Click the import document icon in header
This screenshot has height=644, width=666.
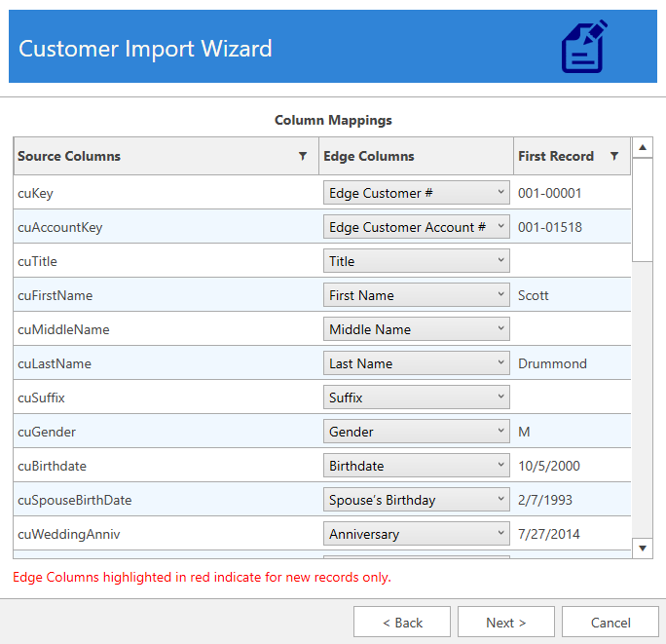584,47
